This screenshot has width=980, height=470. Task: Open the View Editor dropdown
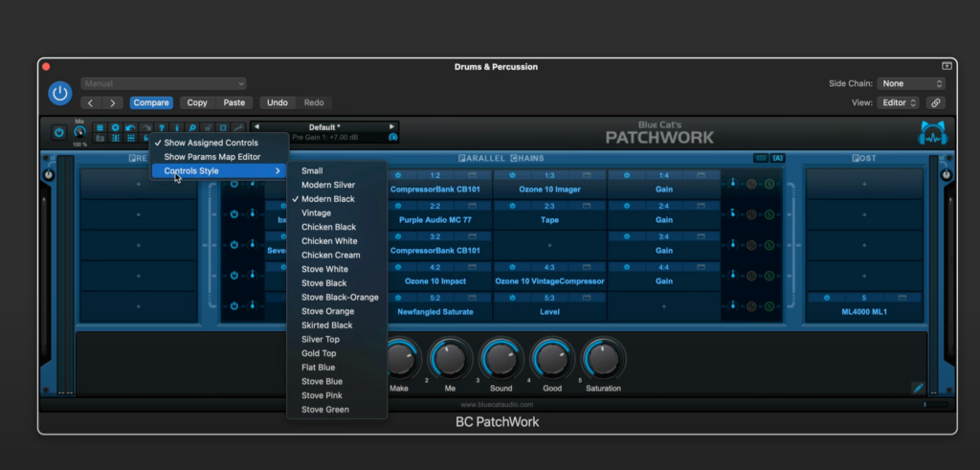click(898, 102)
